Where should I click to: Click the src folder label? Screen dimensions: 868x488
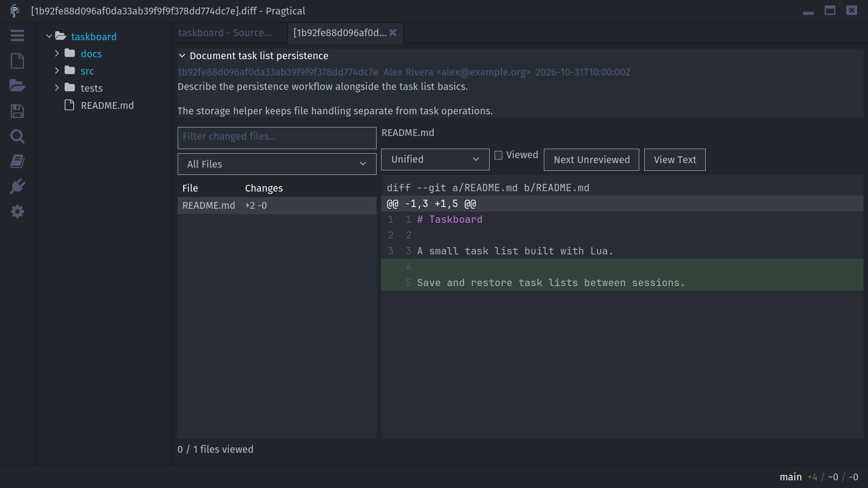coord(87,71)
